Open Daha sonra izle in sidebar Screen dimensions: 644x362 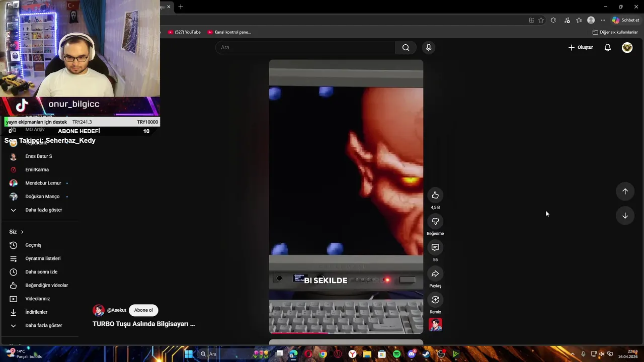click(40, 272)
